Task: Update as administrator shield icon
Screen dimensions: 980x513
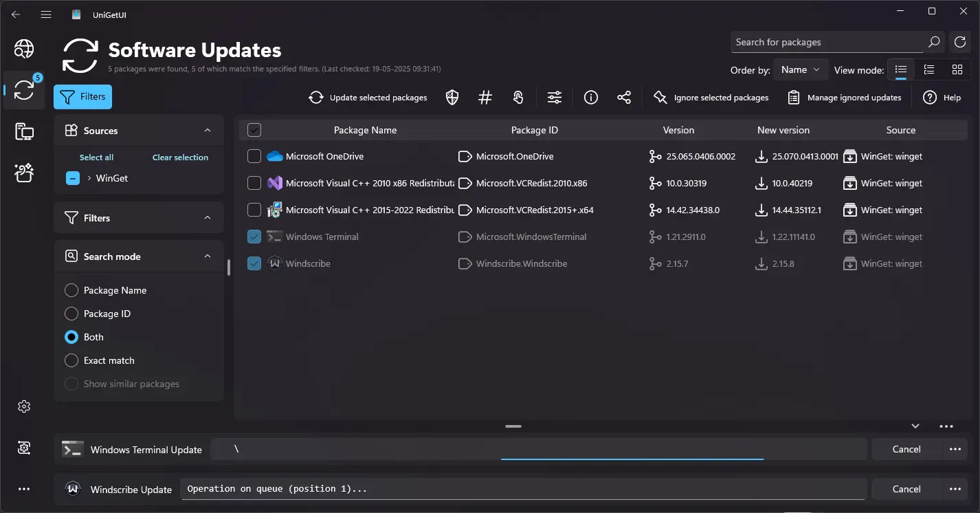Action: click(x=452, y=98)
